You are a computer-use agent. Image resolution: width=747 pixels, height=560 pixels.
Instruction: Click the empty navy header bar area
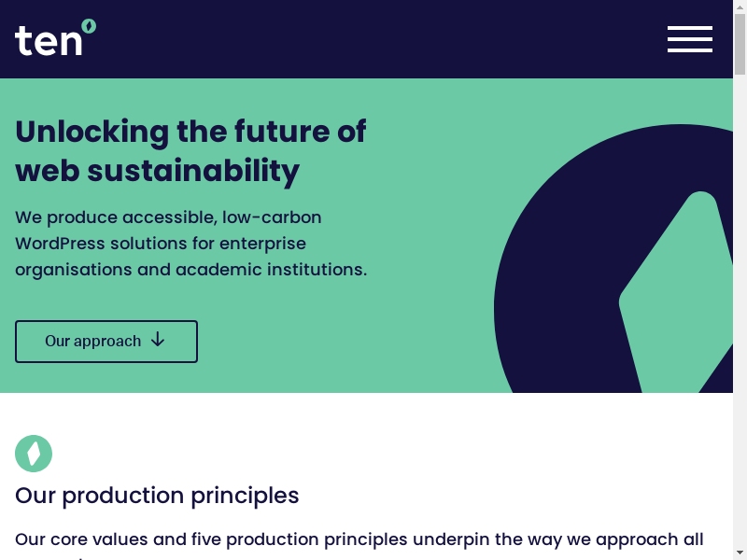tap(373, 39)
